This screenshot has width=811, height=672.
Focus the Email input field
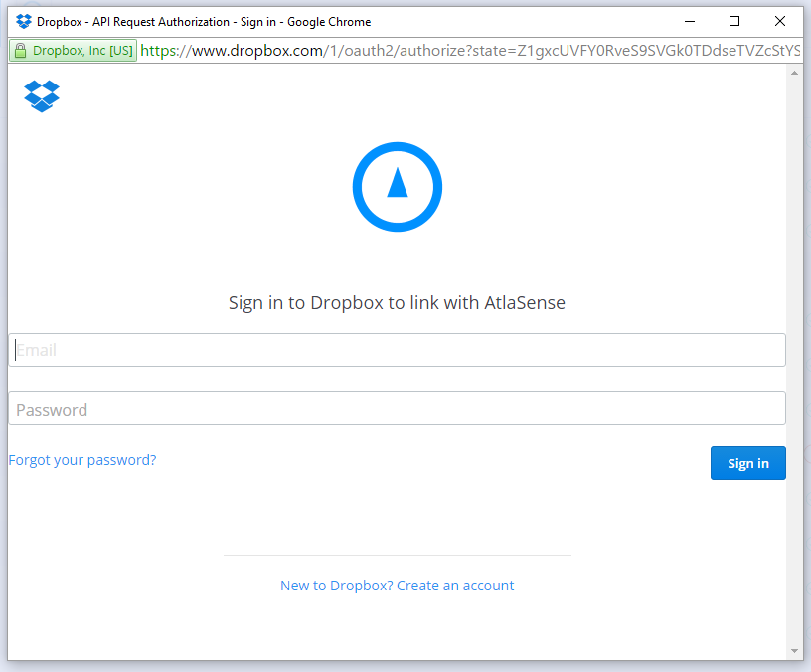[x=398, y=350]
